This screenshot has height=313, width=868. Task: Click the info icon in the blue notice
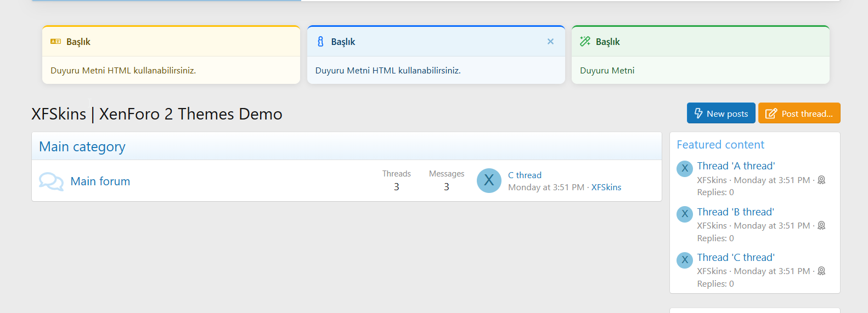(320, 42)
